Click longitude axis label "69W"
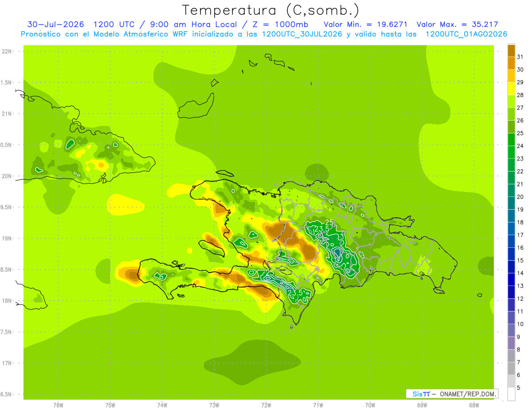The width and height of the screenshot is (532, 411). coord(422,405)
